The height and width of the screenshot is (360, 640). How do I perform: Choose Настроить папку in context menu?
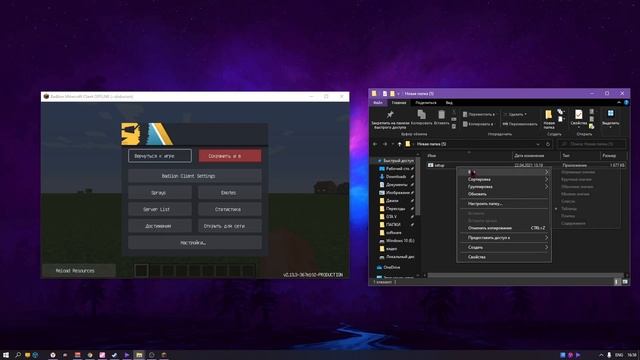click(504, 204)
